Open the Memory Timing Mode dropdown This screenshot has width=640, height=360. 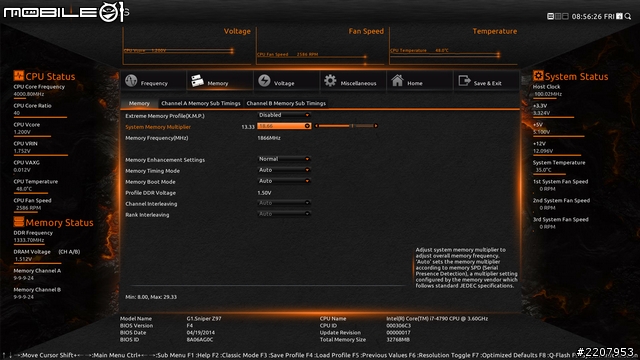click(x=284, y=170)
